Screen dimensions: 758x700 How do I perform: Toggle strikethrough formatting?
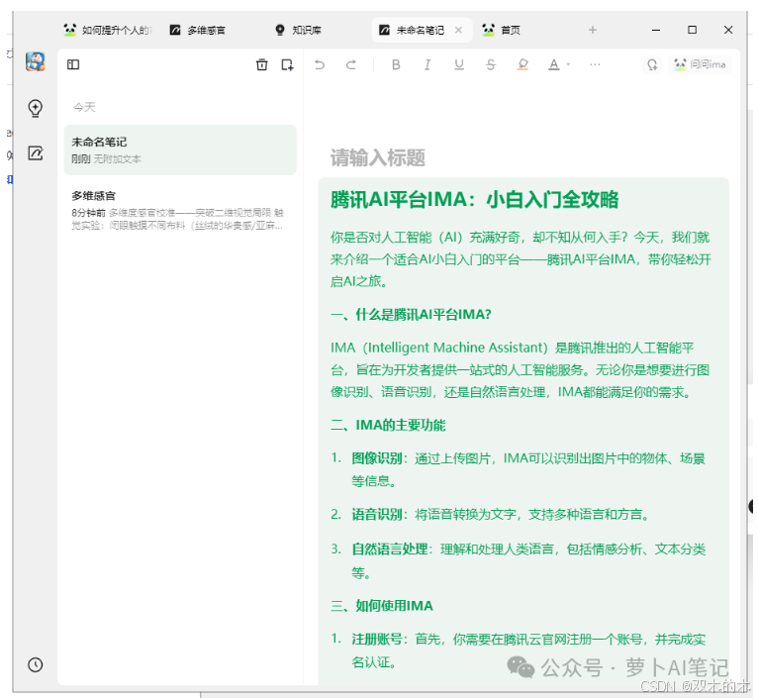[x=491, y=64]
